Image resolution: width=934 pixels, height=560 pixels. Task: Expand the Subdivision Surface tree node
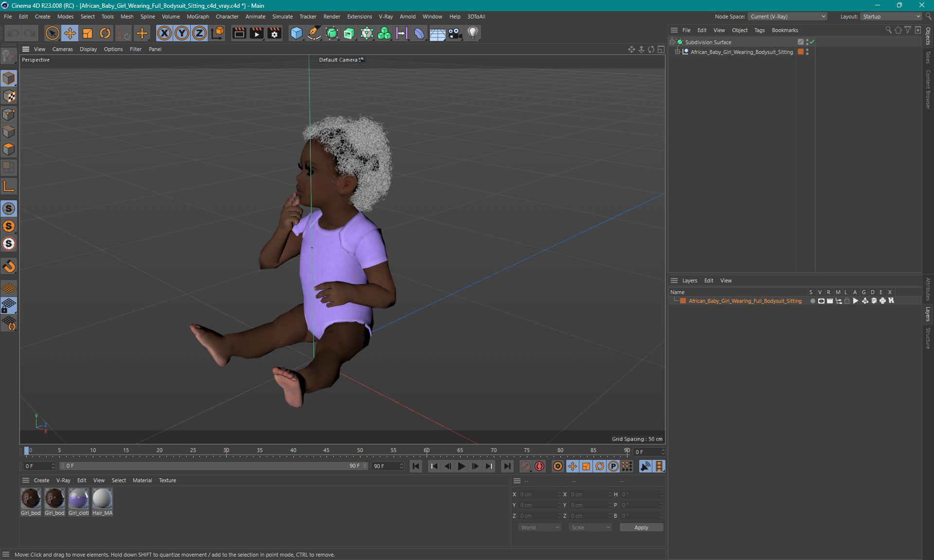(x=672, y=42)
